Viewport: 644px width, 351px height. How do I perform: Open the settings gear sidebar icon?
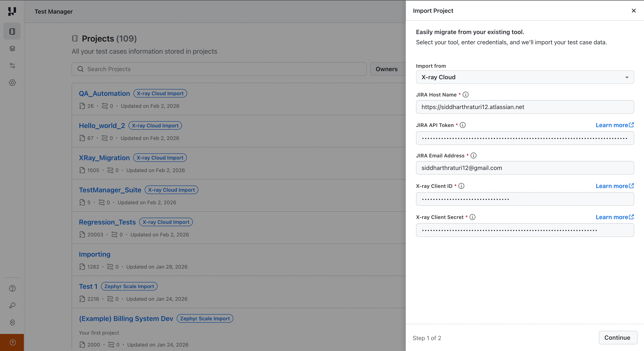[x=12, y=83]
